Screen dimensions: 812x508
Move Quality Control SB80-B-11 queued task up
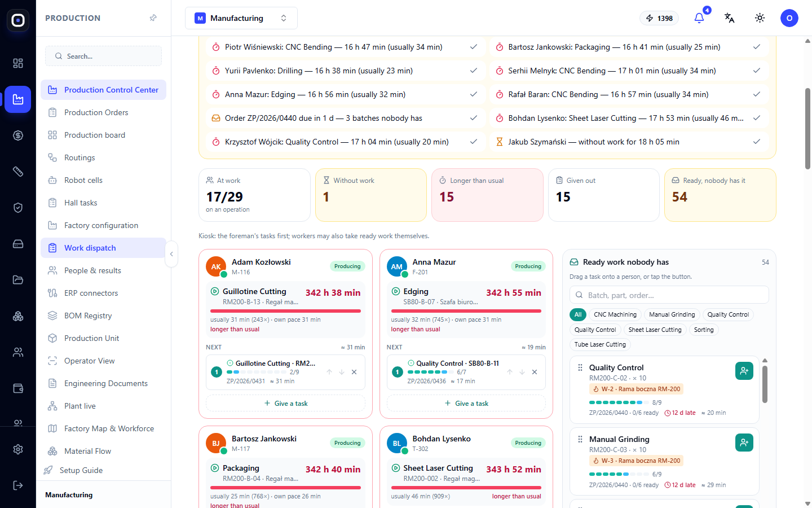click(x=510, y=372)
